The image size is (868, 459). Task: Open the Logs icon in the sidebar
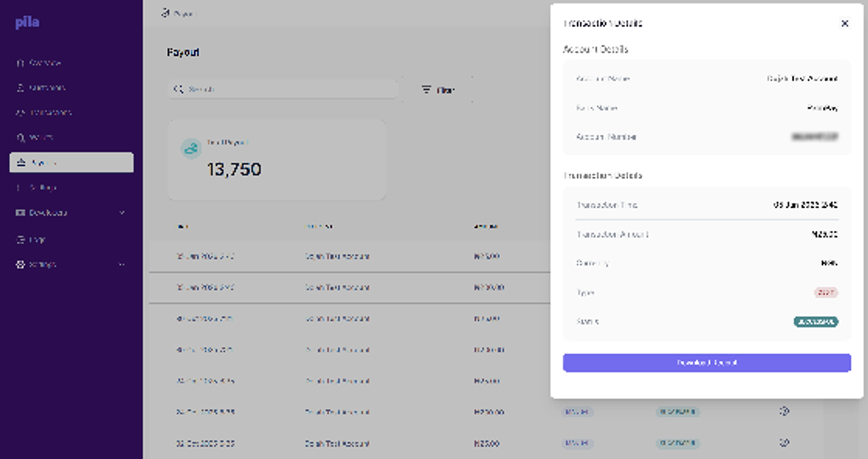[21, 239]
